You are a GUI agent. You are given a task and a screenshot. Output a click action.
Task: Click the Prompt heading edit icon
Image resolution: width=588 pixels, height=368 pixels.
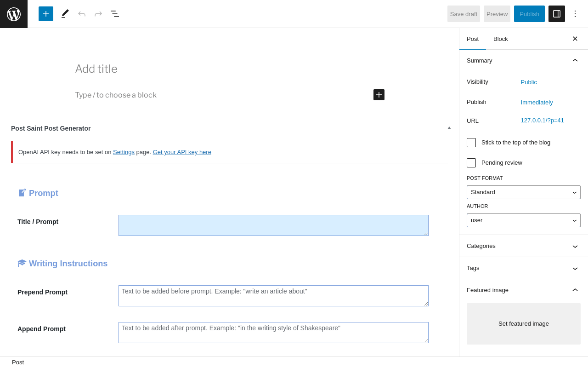tap(22, 193)
